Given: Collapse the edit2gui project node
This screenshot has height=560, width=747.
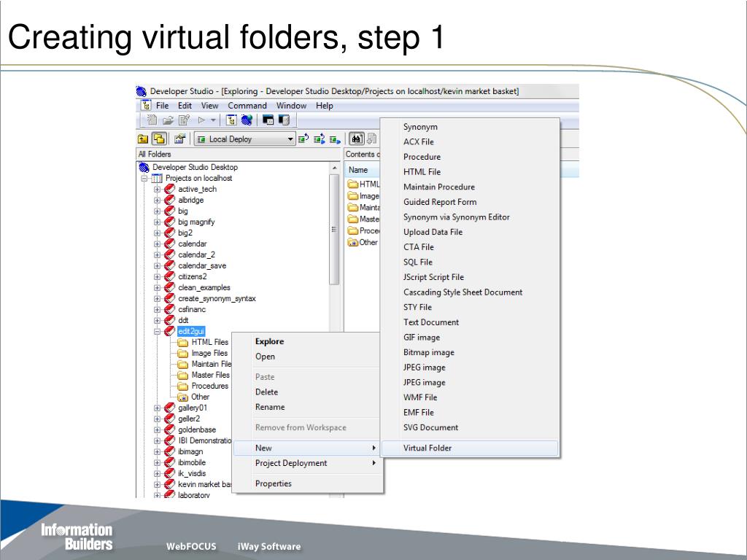Looking at the screenshot, I should (x=158, y=332).
